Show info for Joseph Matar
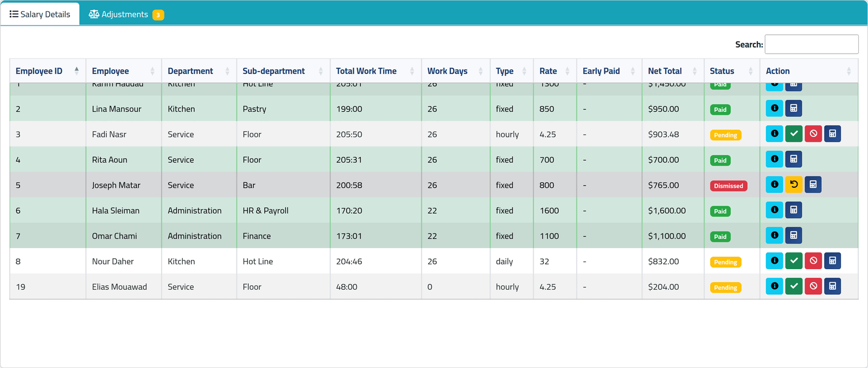The width and height of the screenshot is (868, 368). (x=774, y=185)
